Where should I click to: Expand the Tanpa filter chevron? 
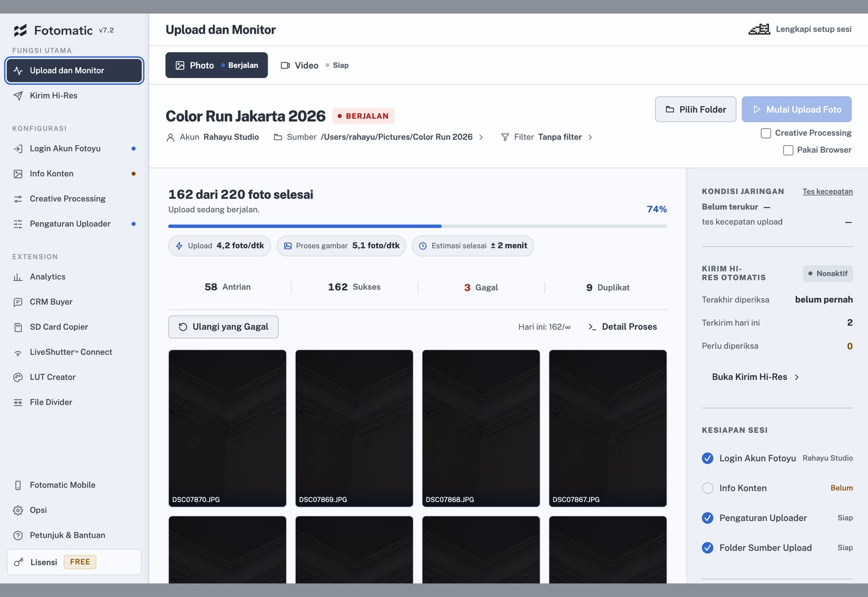[x=590, y=137]
